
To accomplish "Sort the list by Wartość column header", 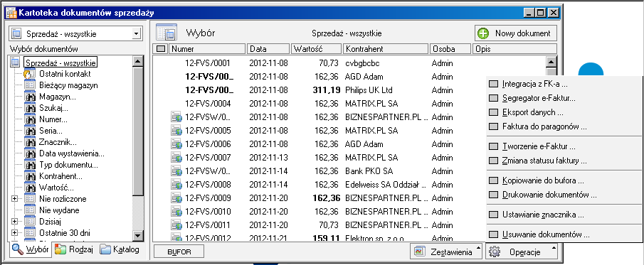I will [x=316, y=49].
